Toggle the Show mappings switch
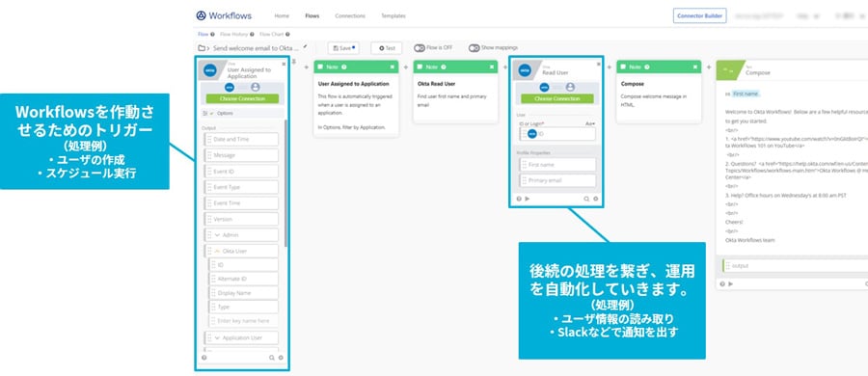This screenshot has height=376, width=868. (474, 48)
